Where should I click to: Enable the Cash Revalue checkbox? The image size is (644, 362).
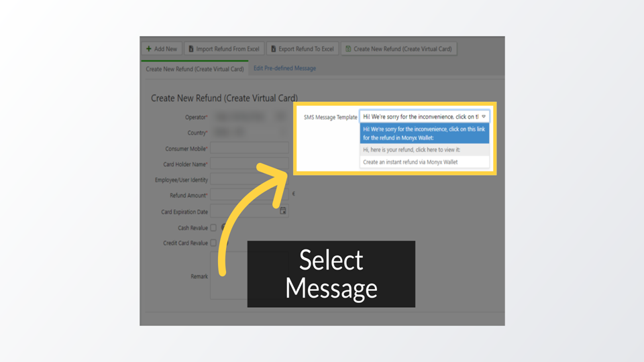213,228
